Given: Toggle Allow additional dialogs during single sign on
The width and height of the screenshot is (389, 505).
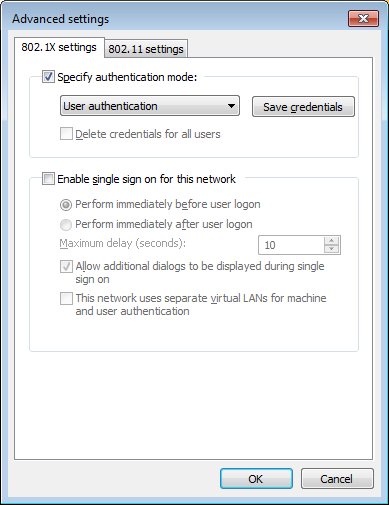Looking at the screenshot, I should click(x=66, y=266).
